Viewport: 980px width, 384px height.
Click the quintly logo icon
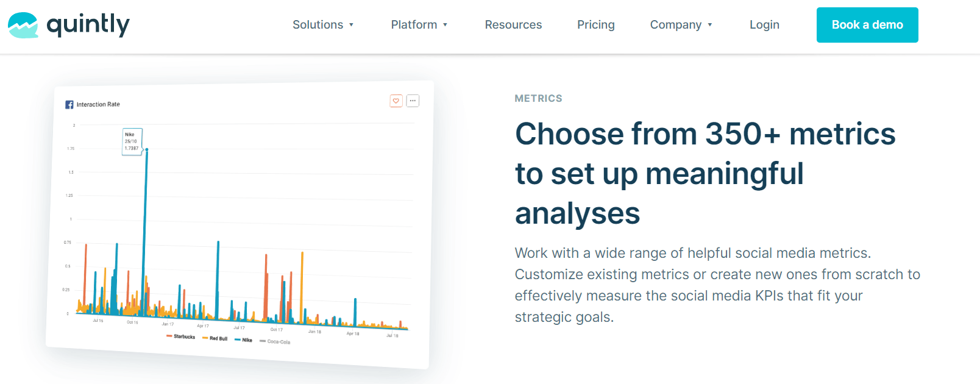tap(23, 25)
